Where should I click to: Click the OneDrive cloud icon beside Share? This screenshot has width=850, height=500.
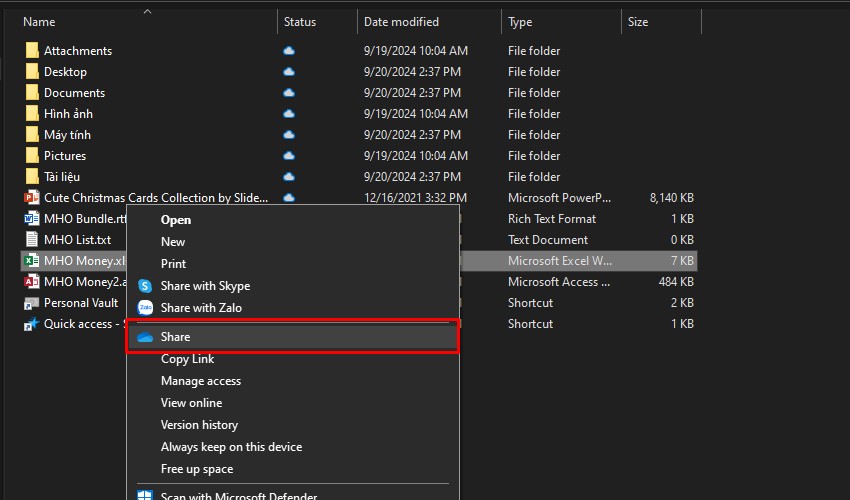point(145,337)
